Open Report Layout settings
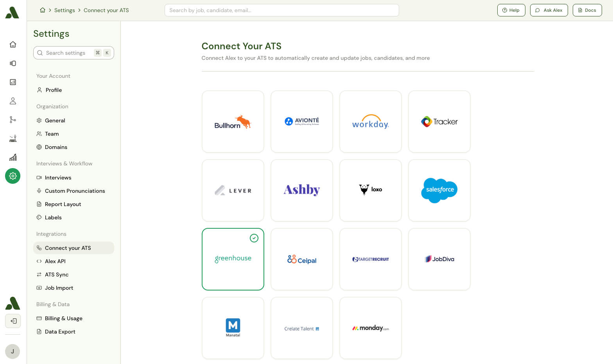Viewport: 613px width, 364px height. pyautogui.click(x=73, y=204)
